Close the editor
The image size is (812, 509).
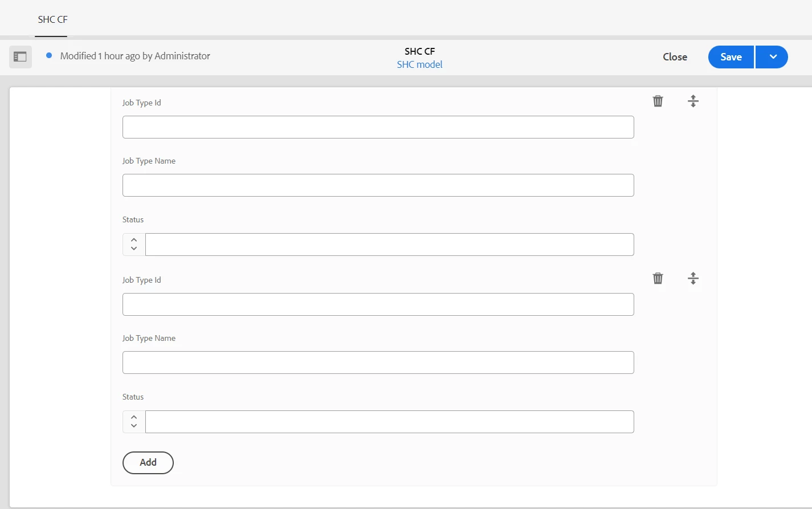(x=675, y=57)
